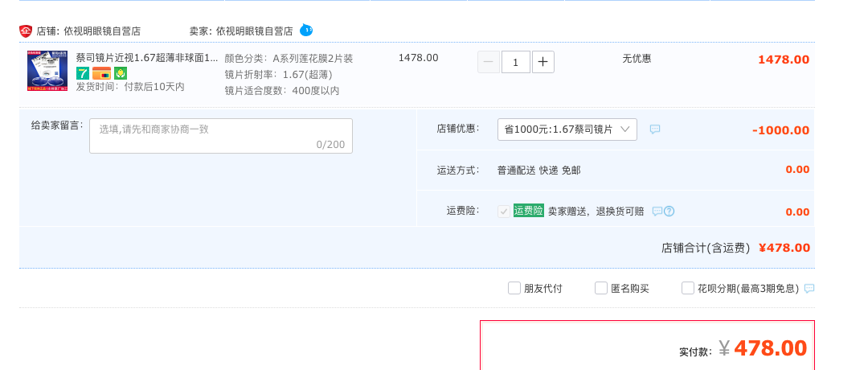Enable the 朋友代付 checkbox

coord(514,288)
